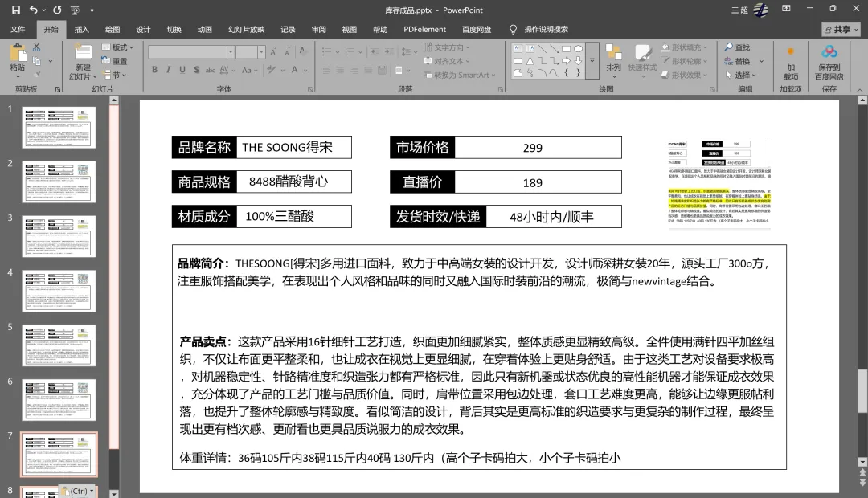Viewport: 868px width, 498px height.
Task: Switch to the PDFelement tab
Action: point(424,30)
